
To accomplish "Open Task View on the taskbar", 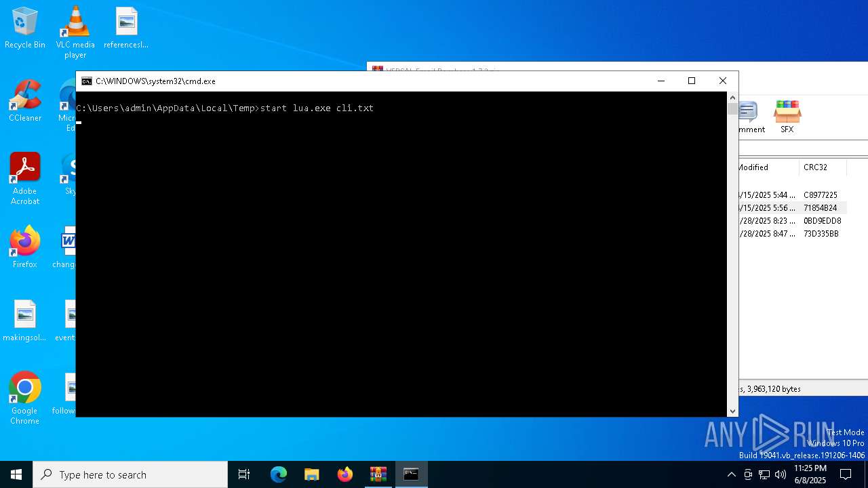I will [244, 474].
